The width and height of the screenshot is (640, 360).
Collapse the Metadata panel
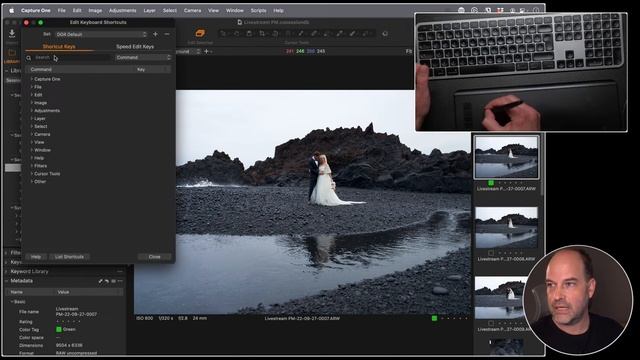tap(7, 281)
